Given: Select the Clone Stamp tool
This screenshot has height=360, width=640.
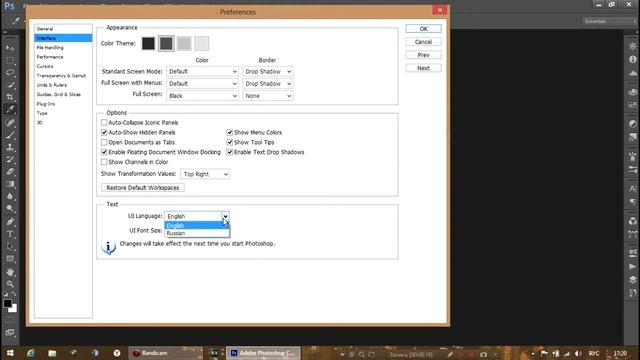Looking at the screenshot, I should tap(10, 147).
